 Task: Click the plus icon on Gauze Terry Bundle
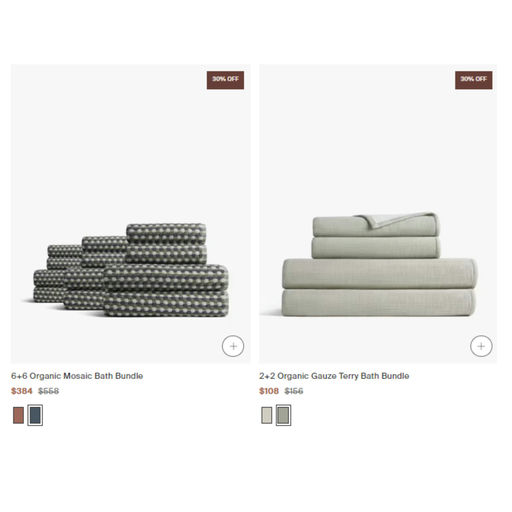481,346
